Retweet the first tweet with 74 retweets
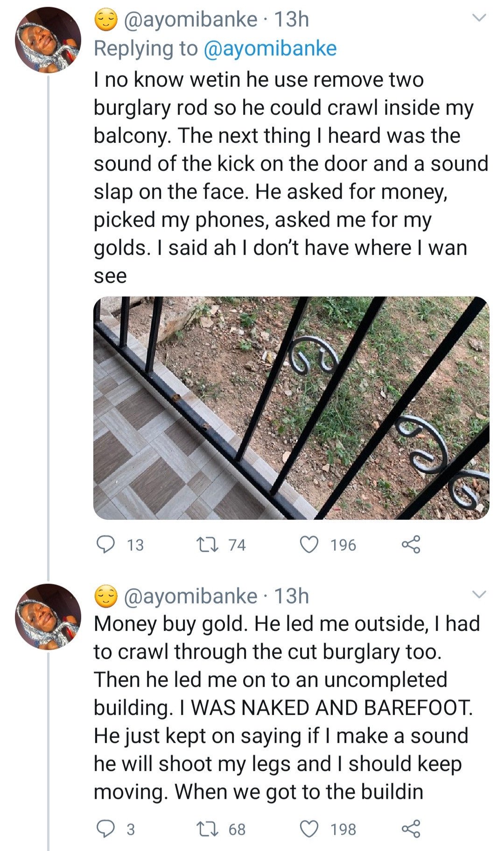 tap(204, 545)
